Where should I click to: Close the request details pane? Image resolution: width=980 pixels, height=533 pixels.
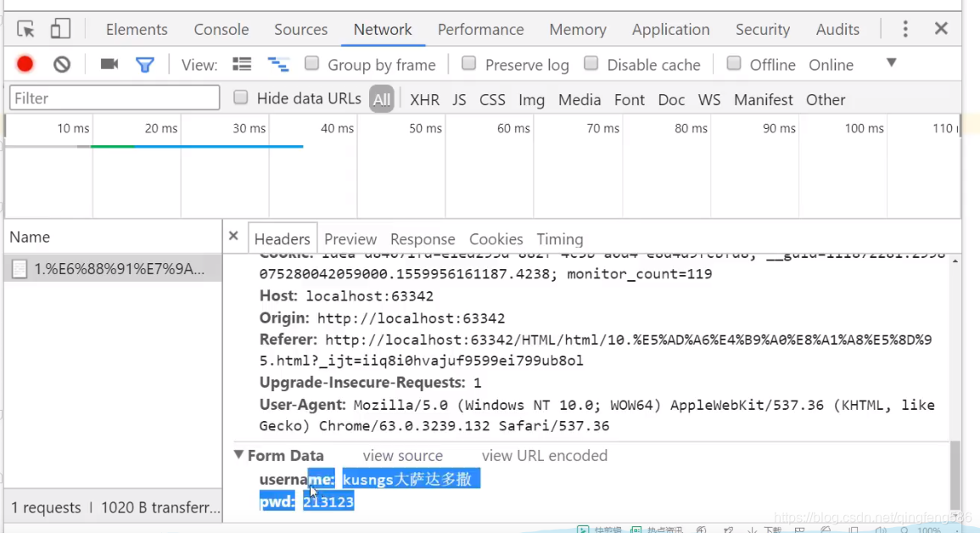(x=233, y=236)
